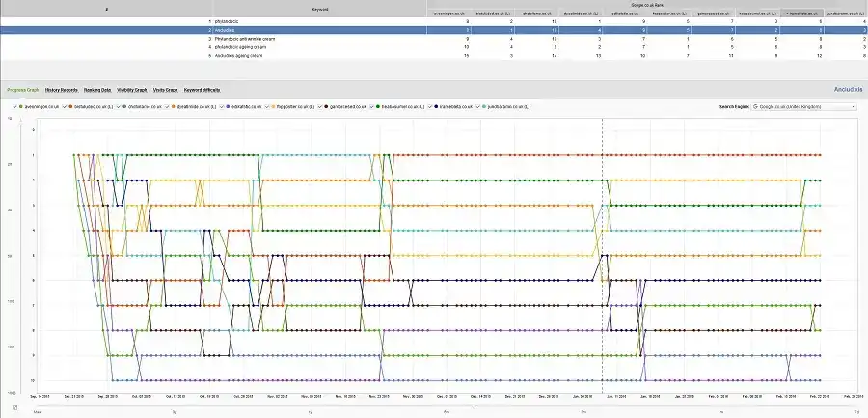This screenshot has height=418, width=868.
Task: Sort by heabesumel.co.uk (L) column header
Action: click(757, 14)
